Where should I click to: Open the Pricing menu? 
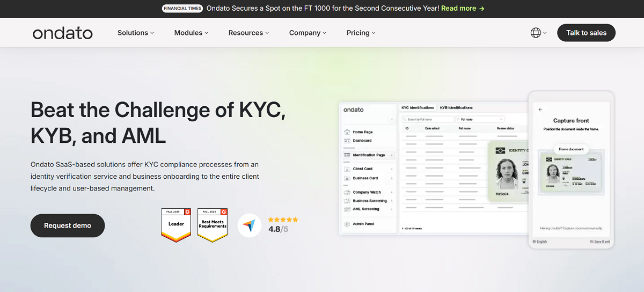(361, 33)
